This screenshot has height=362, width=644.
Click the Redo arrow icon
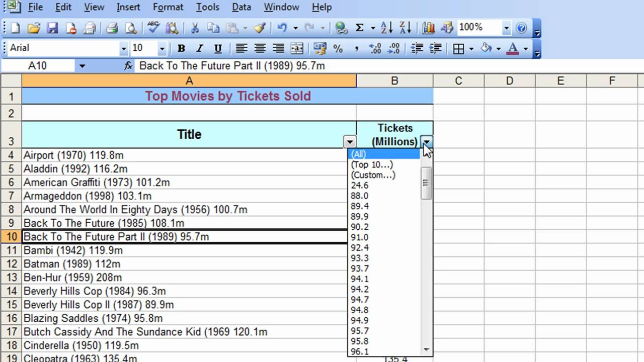click(309, 28)
